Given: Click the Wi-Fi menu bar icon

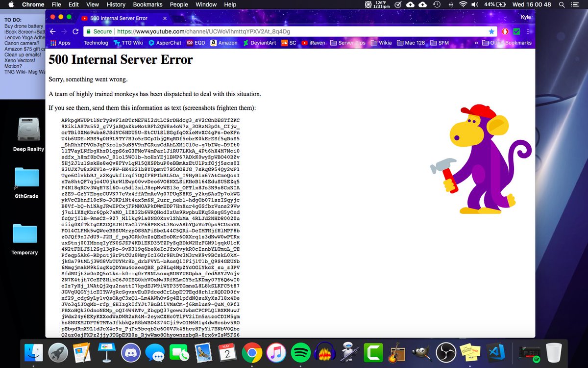Looking at the screenshot, I should tap(463, 4).
